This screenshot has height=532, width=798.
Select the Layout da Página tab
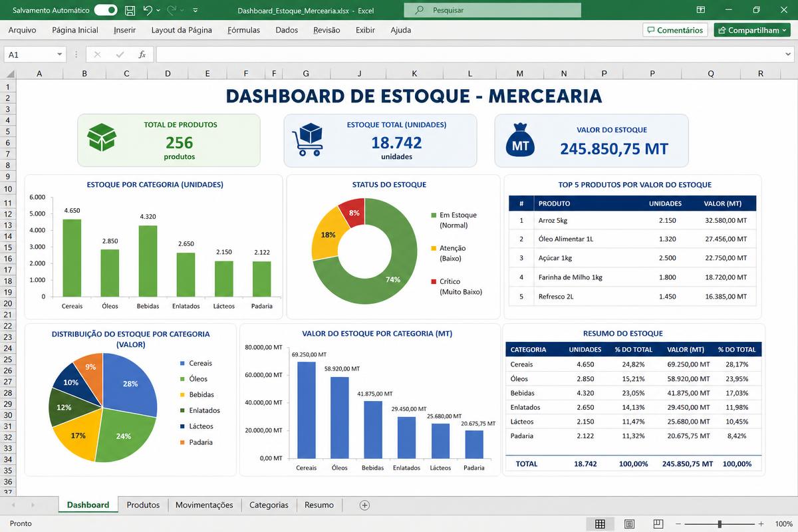coord(182,30)
